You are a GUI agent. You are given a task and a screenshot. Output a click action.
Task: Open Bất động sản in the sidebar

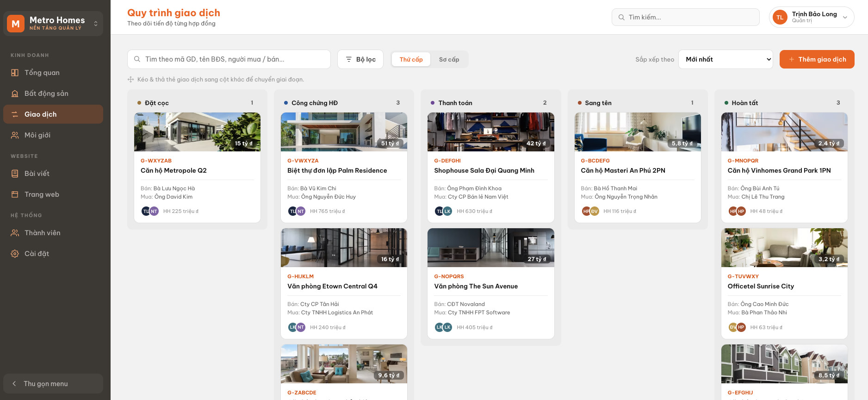(x=53, y=94)
